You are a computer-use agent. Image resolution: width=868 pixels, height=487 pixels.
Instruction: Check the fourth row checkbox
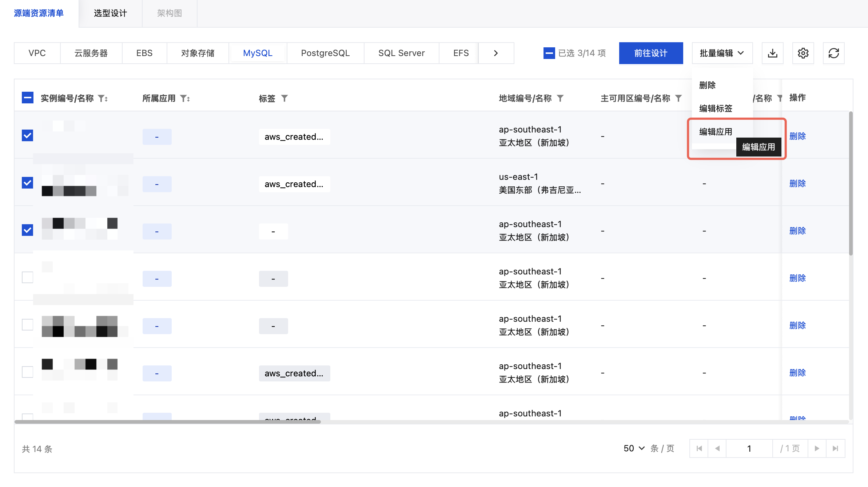coord(27,277)
